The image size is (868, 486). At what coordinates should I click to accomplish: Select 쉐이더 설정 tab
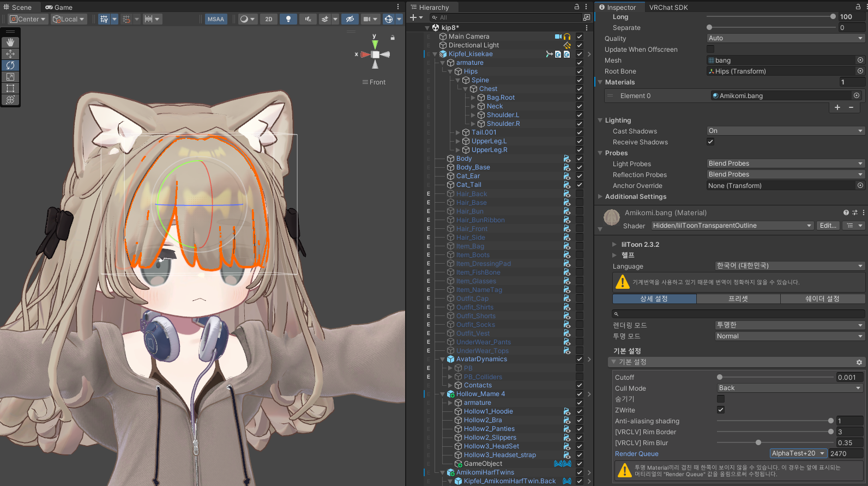pyautogui.click(x=823, y=299)
